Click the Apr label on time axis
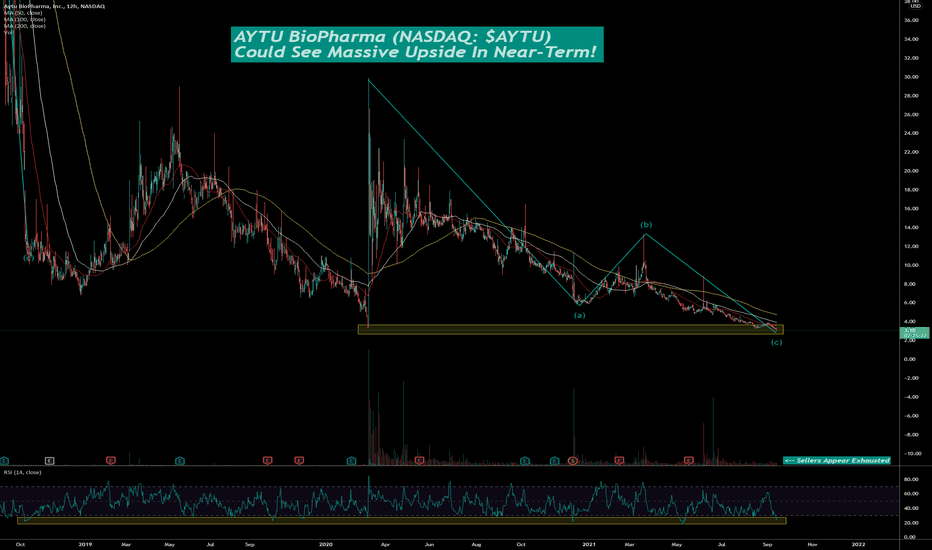932x550 pixels. tap(385, 544)
